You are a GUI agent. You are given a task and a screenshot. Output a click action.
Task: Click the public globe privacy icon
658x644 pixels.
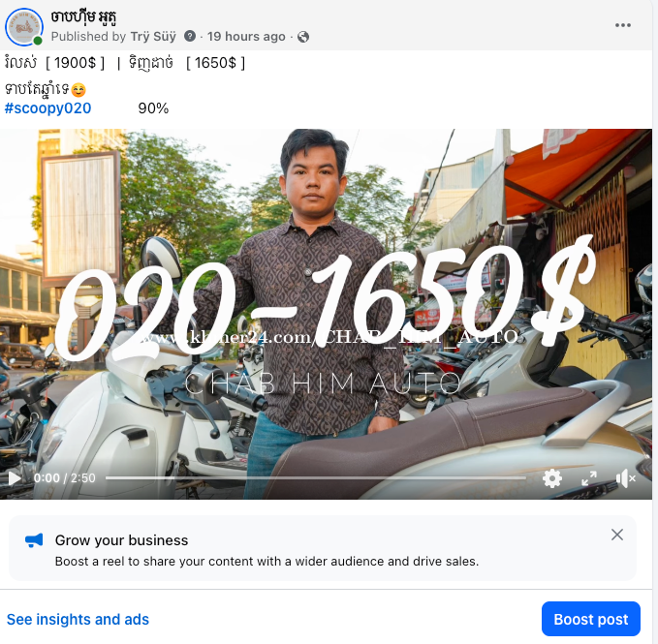pos(303,37)
